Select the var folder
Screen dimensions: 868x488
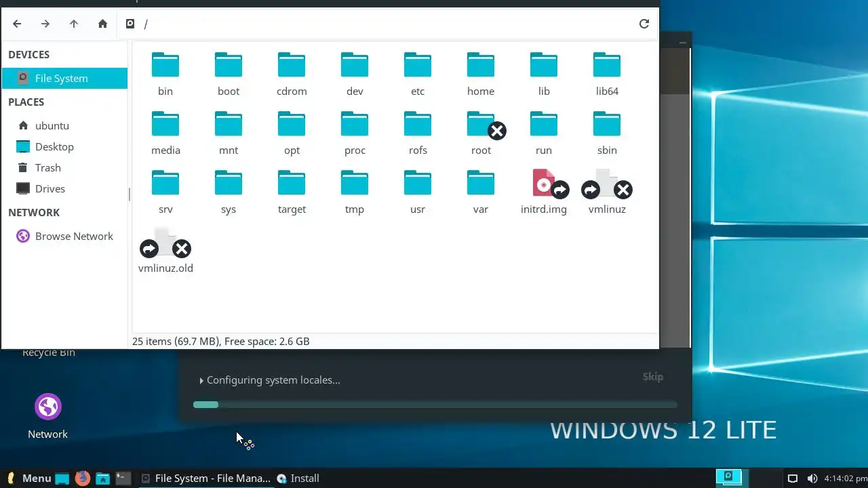click(x=481, y=192)
